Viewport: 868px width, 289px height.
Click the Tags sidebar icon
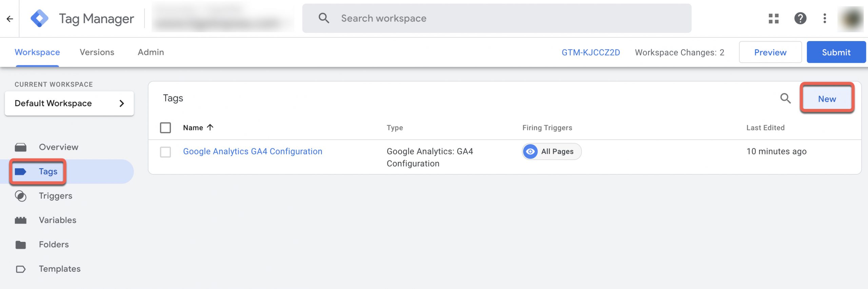[x=21, y=172]
